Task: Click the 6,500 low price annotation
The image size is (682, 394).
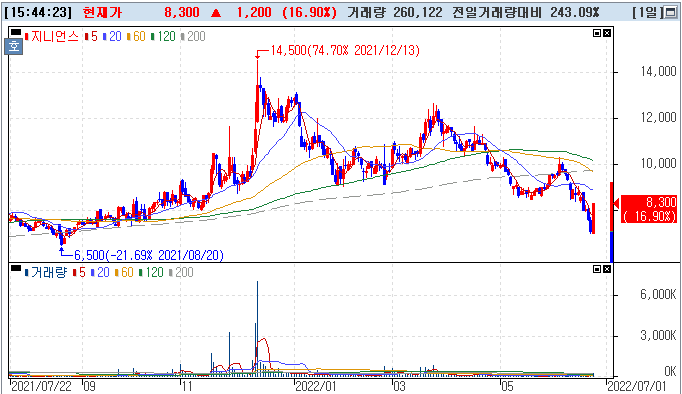Action: pos(149,255)
